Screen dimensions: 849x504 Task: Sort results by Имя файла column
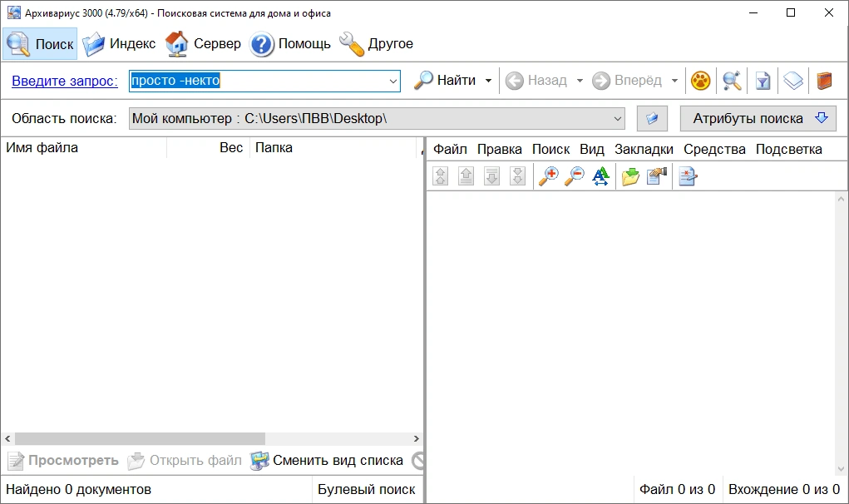(84, 148)
